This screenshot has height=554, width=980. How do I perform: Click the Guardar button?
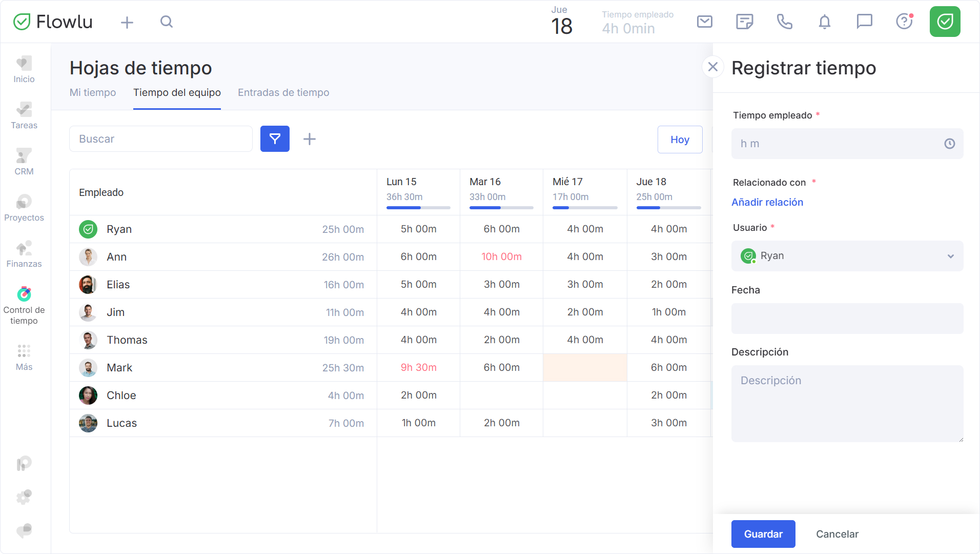tap(763, 534)
